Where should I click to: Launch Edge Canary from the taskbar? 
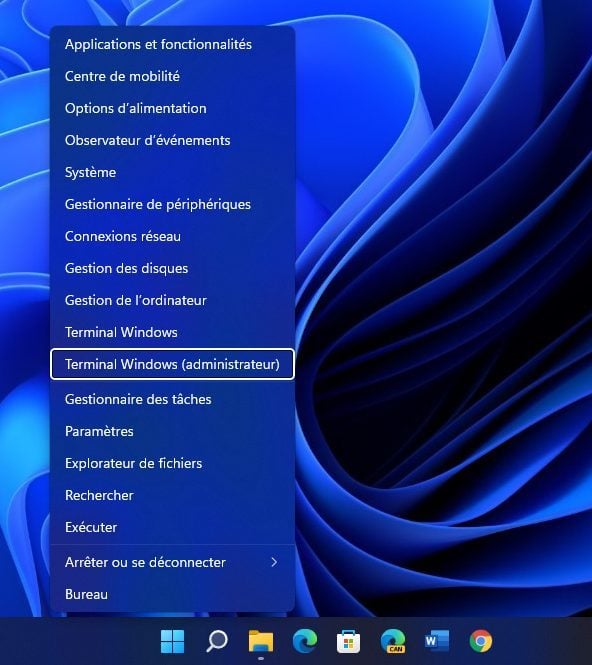point(393,641)
